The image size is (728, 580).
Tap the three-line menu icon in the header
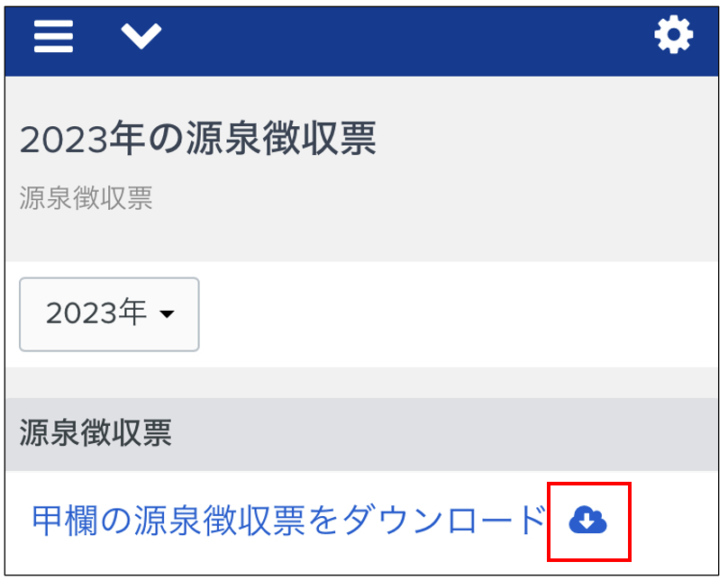(x=53, y=36)
